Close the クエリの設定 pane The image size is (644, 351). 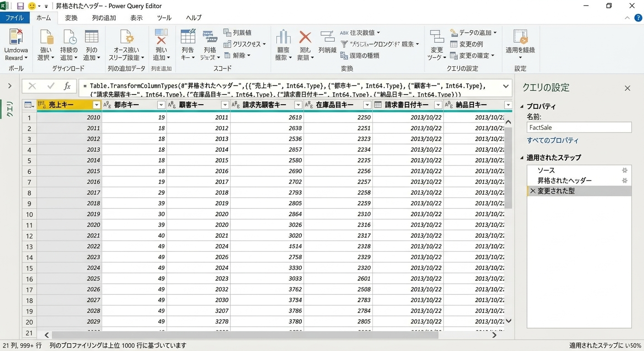628,88
